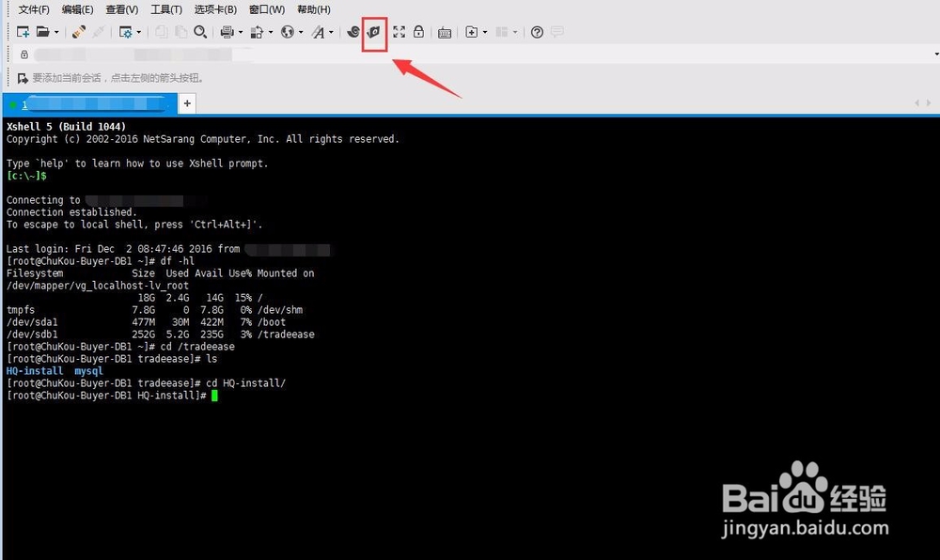Click the lock screen padlock icon
940x560 pixels.
click(418, 32)
